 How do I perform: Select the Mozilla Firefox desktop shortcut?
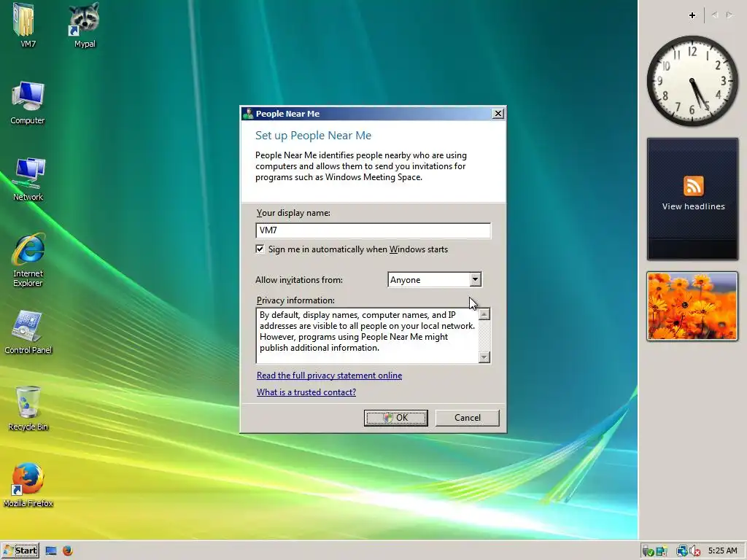[28, 479]
